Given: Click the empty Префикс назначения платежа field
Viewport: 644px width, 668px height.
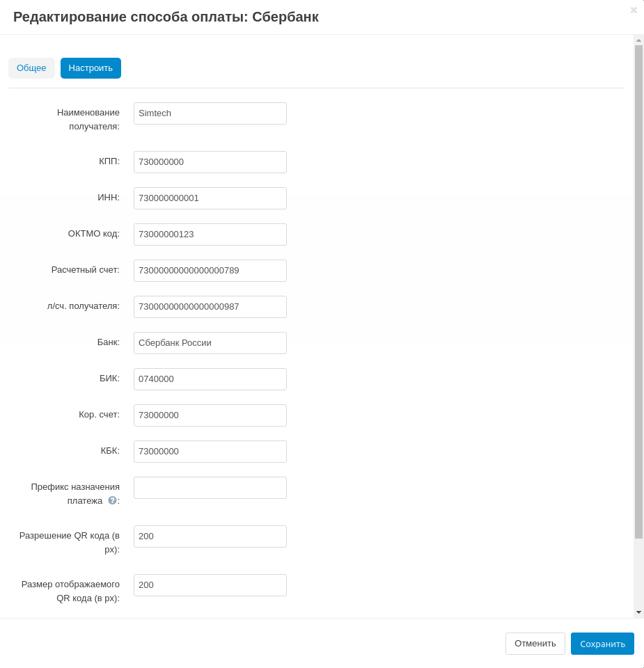Looking at the screenshot, I should [210, 488].
